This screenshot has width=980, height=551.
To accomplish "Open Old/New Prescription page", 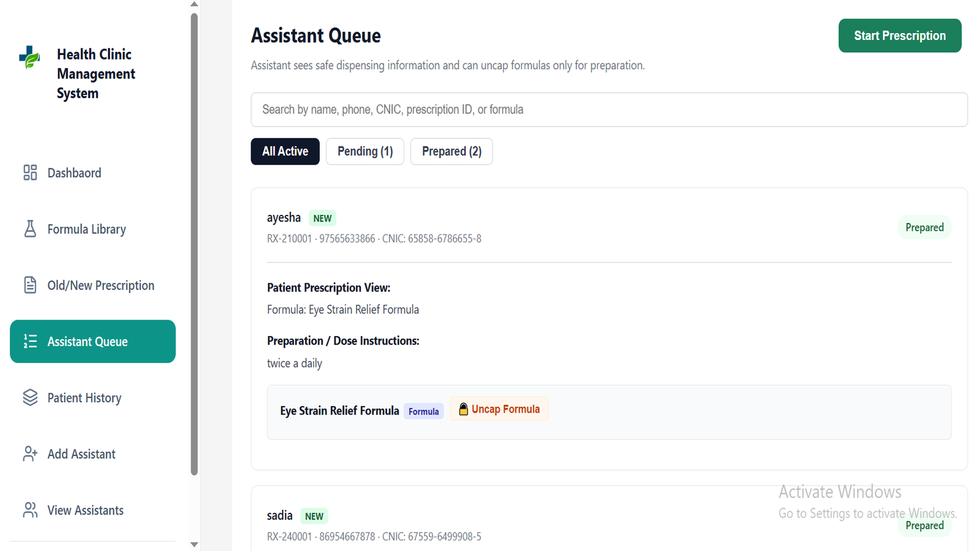I will [x=92, y=285].
